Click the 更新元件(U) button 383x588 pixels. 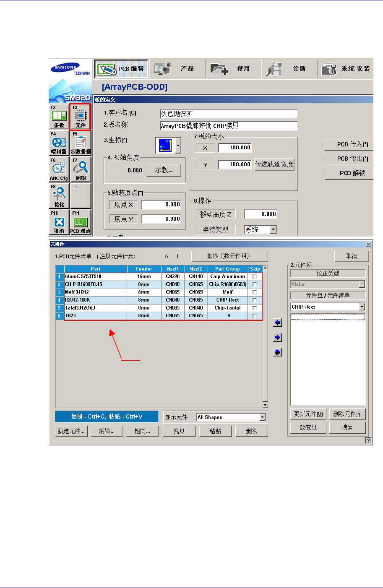tap(308, 414)
